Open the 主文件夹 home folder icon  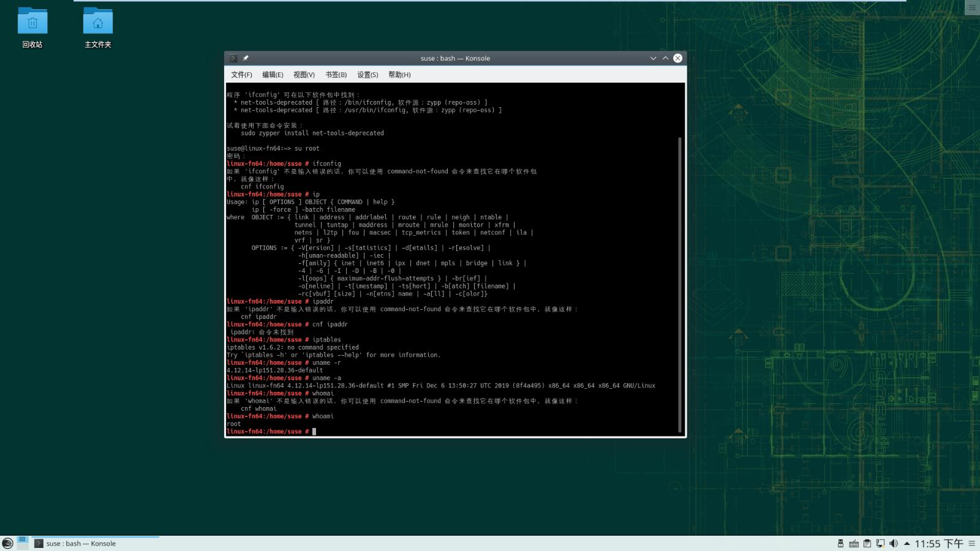pyautogui.click(x=97, y=21)
